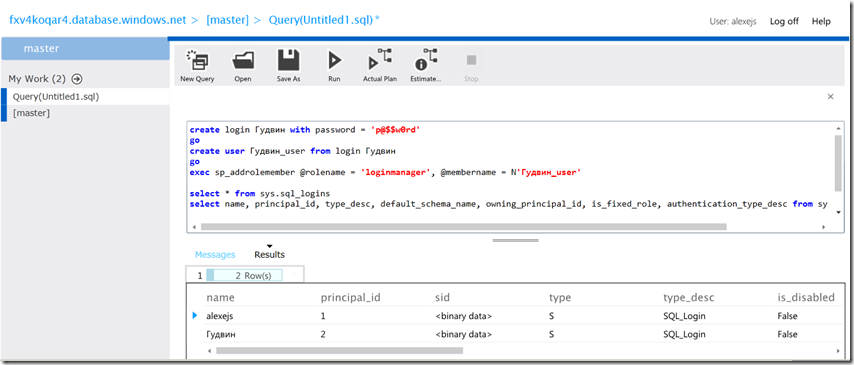Go to [master] breadcrumb link
The image size is (854, 365).
point(227,21)
